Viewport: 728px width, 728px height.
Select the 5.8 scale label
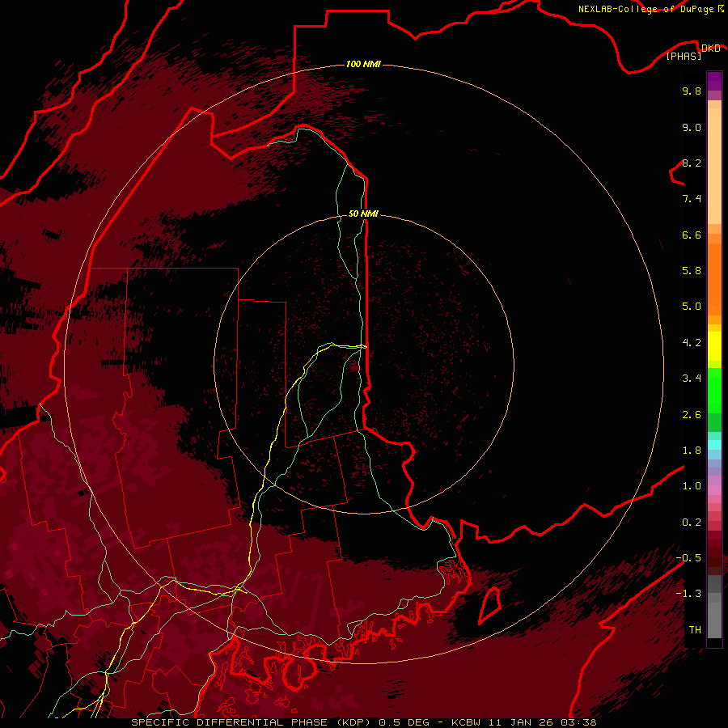click(x=692, y=271)
